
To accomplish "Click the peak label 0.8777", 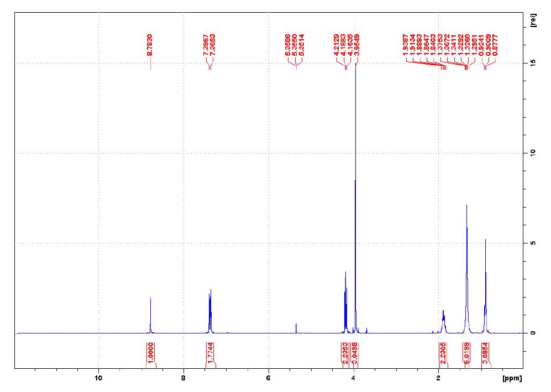I will click(x=496, y=44).
